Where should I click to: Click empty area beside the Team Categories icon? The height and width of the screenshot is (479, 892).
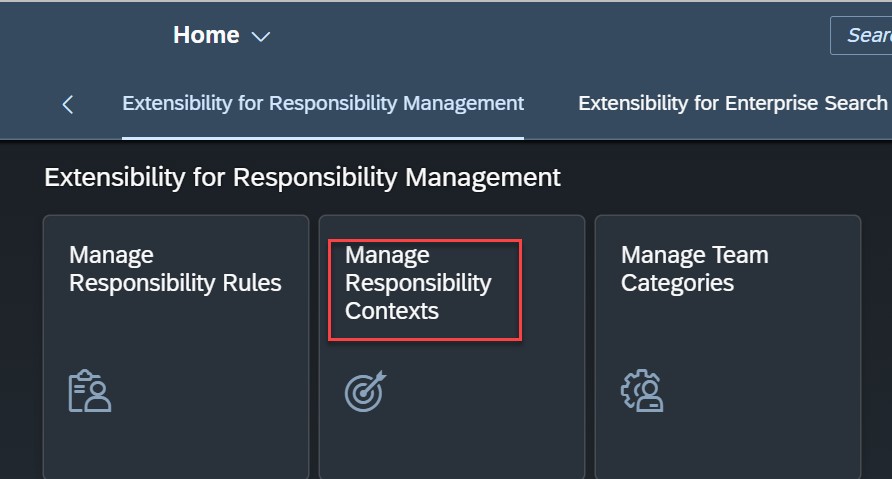pos(762,391)
